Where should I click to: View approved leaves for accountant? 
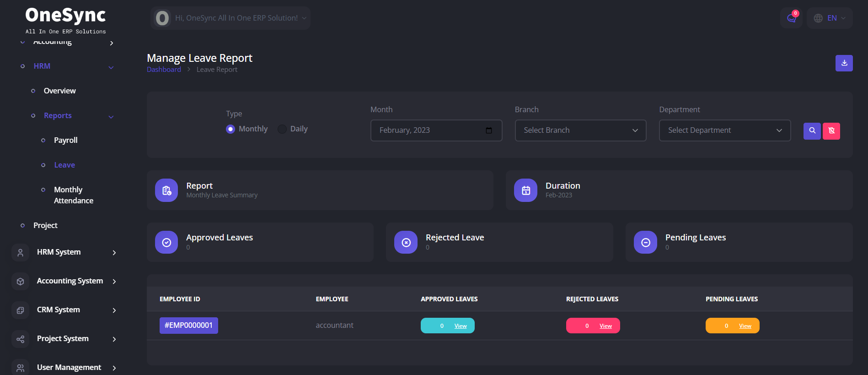tap(460, 326)
